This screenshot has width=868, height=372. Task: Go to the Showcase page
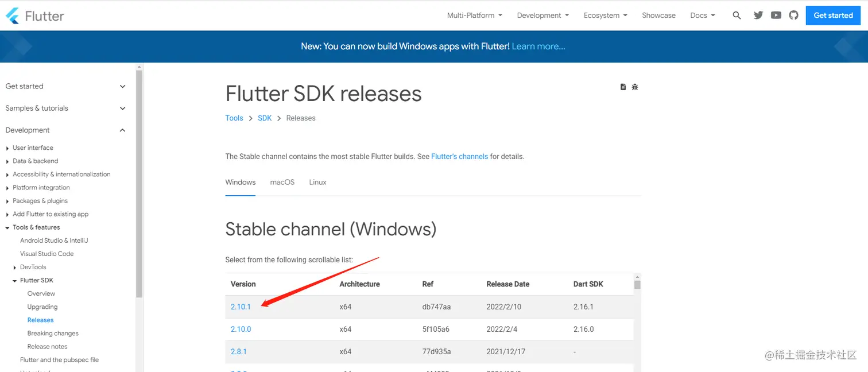click(658, 15)
